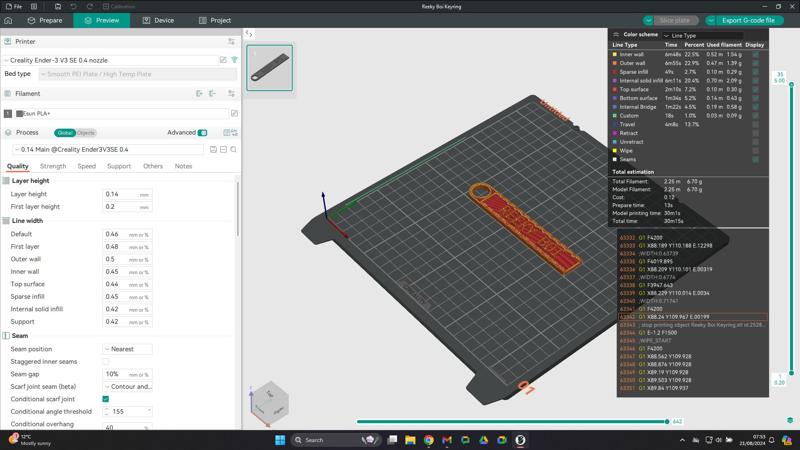Click Export G-code file button
800x450 pixels.
click(x=748, y=20)
